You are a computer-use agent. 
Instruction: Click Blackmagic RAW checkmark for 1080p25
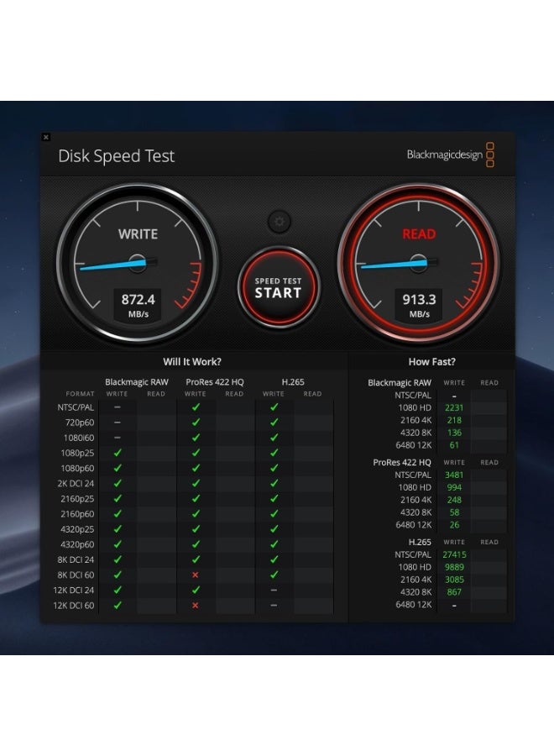tap(117, 453)
